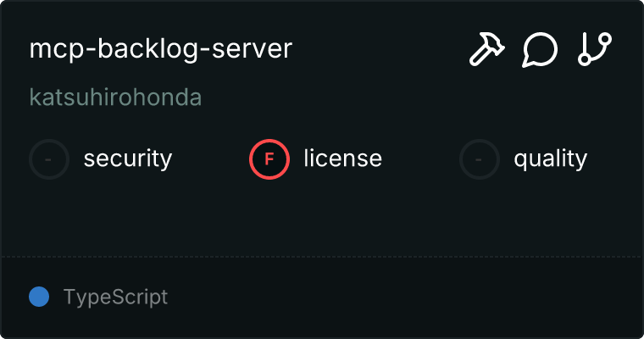Open the katsuhirohonda author profile link

[x=115, y=97]
